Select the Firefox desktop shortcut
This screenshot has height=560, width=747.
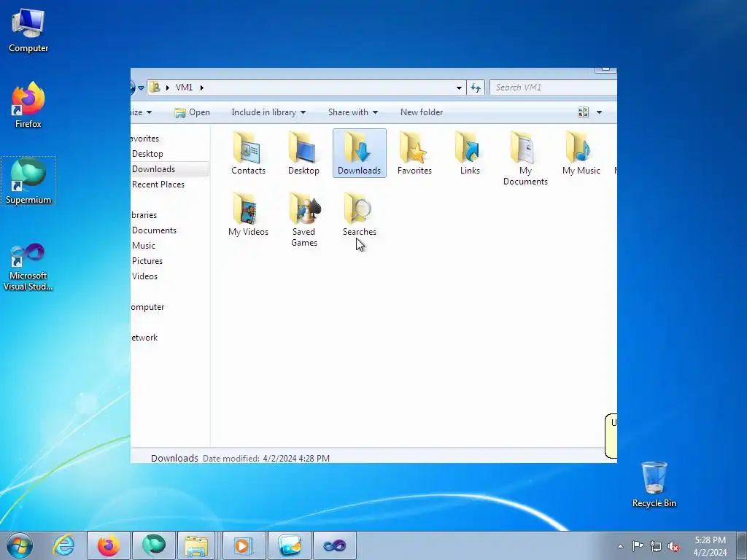[28, 105]
